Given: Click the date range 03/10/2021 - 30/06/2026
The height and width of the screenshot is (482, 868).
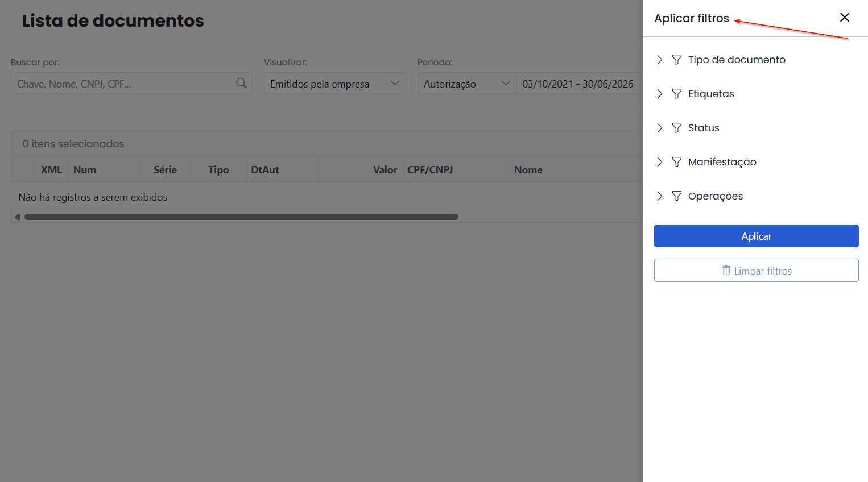Looking at the screenshot, I should click(578, 84).
